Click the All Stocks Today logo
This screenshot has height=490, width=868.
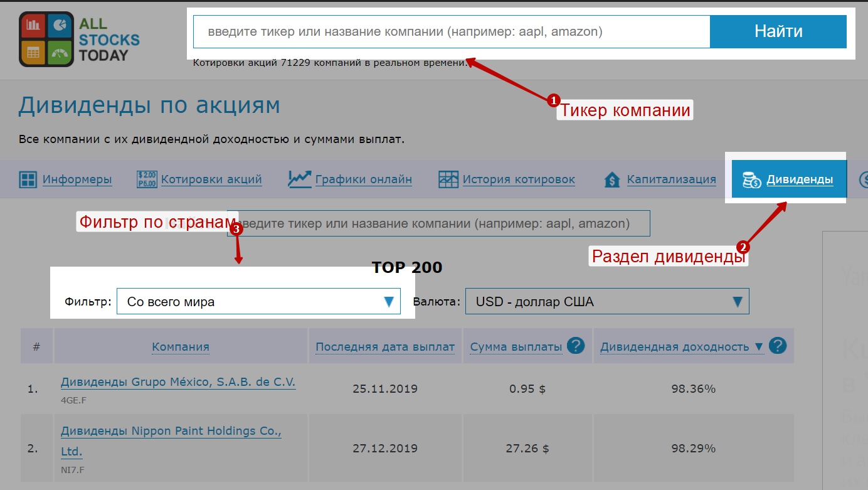[x=79, y=39]
